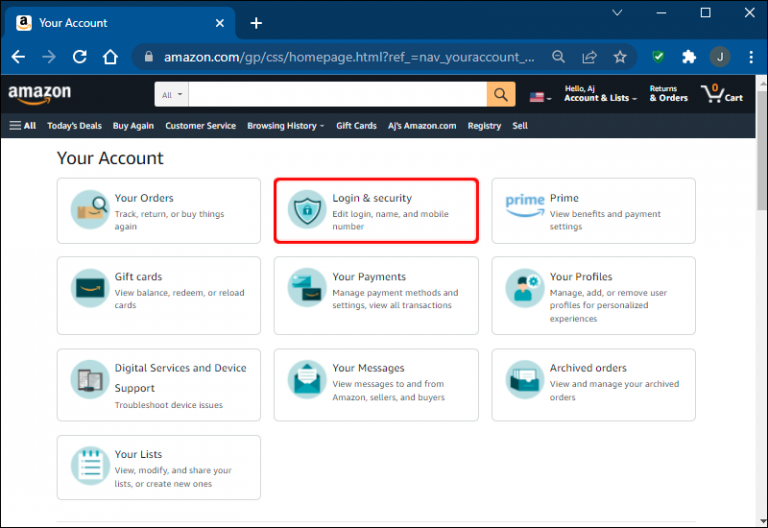Open the country flag language selector

(x=540, y=97)
